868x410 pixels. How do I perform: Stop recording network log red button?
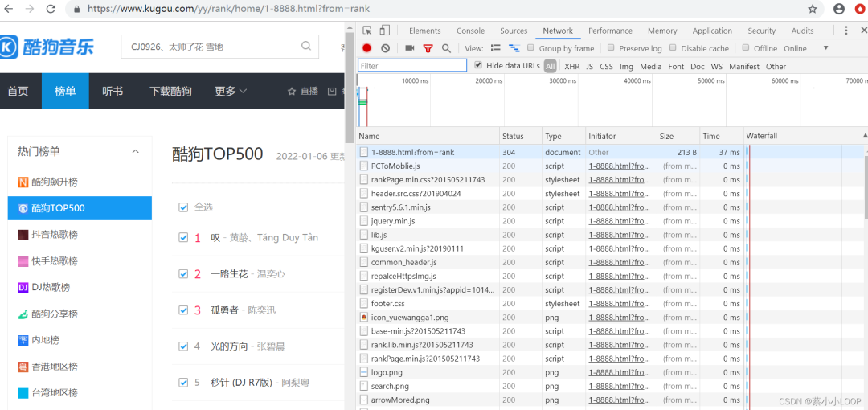pos(367,48)
